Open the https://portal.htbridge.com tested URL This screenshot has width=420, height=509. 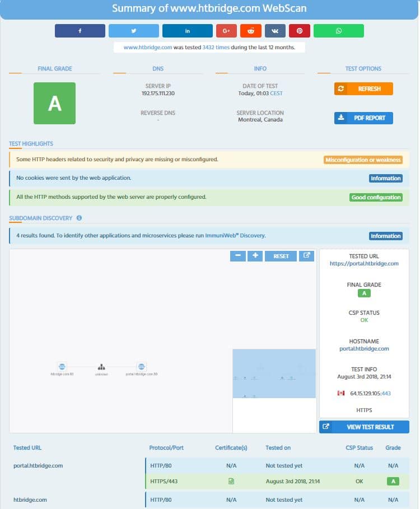pos(364,264)
